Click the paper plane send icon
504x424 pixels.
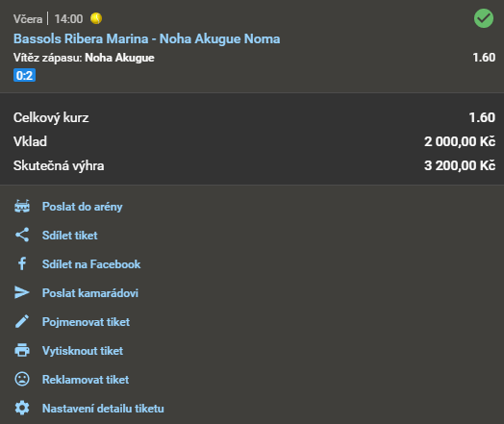(22, 292)
